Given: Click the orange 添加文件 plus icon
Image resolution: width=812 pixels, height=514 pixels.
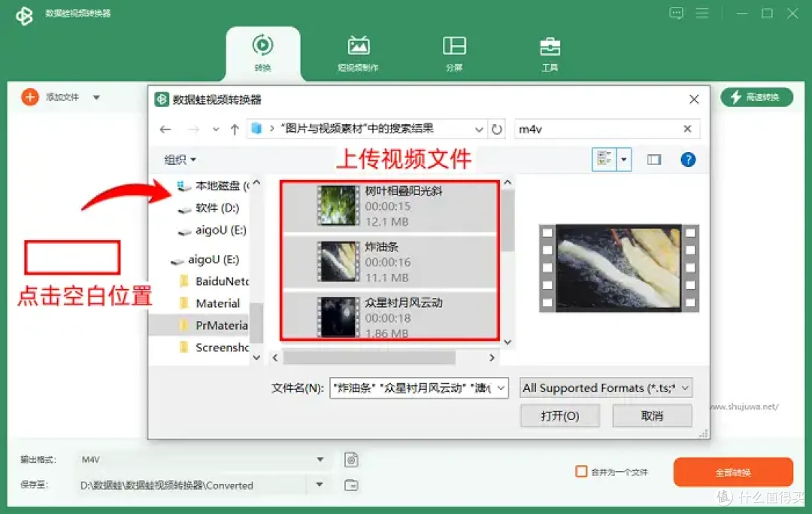Looking at the screenshot, I should click(30, 97).
